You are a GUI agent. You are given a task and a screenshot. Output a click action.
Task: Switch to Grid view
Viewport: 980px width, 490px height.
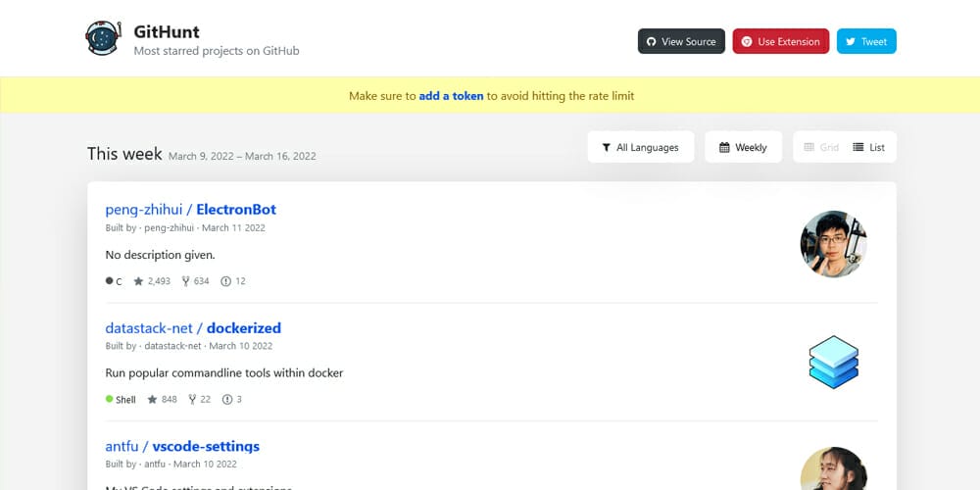821,148
